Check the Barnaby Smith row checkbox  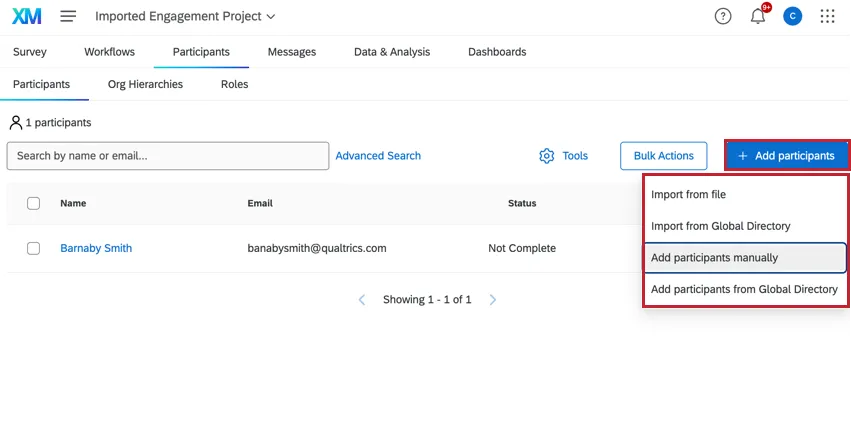pos(33,248)
